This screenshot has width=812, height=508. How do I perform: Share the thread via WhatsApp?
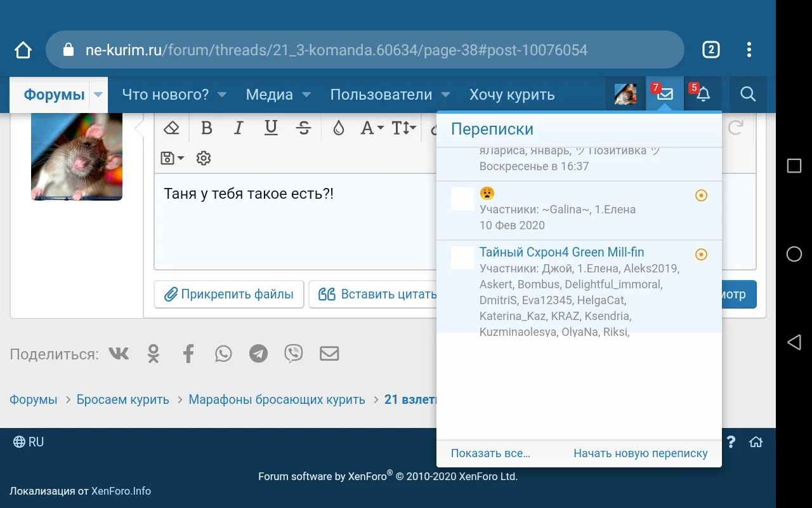coord(223,353)
